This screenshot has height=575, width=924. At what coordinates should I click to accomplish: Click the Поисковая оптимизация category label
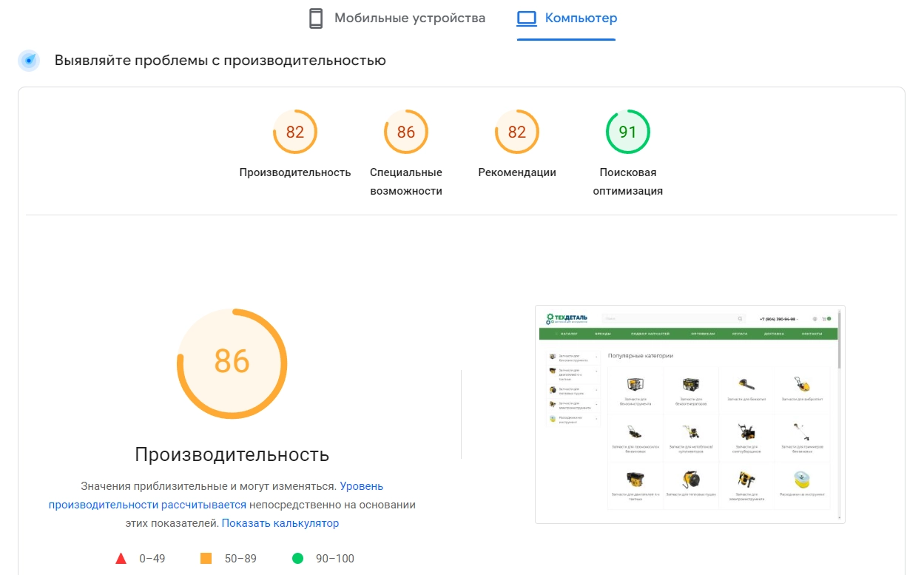pos(628,181)
